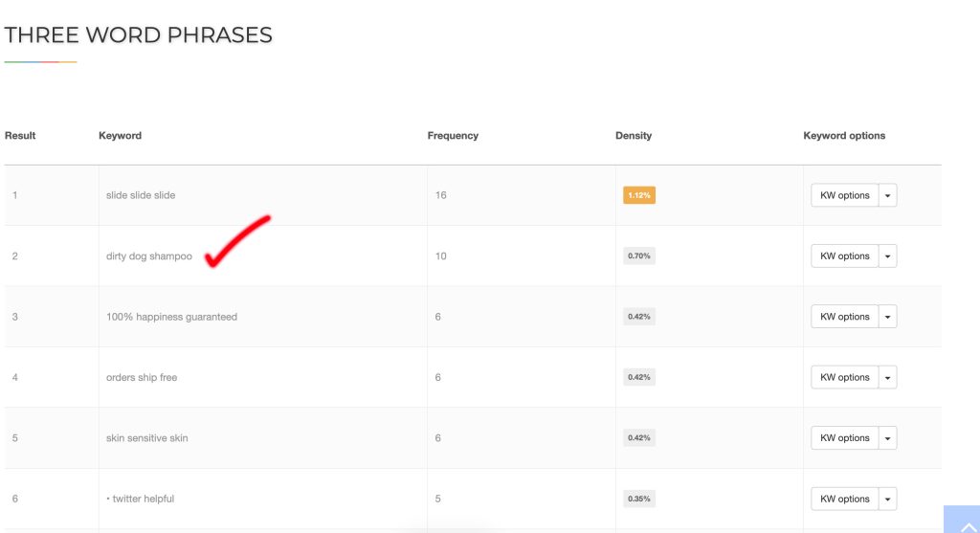Expand dropdown arrow for 100% happiness guaranteed row
The width and height of the screenshot is (980, 533).
click(x=888, y=317)
